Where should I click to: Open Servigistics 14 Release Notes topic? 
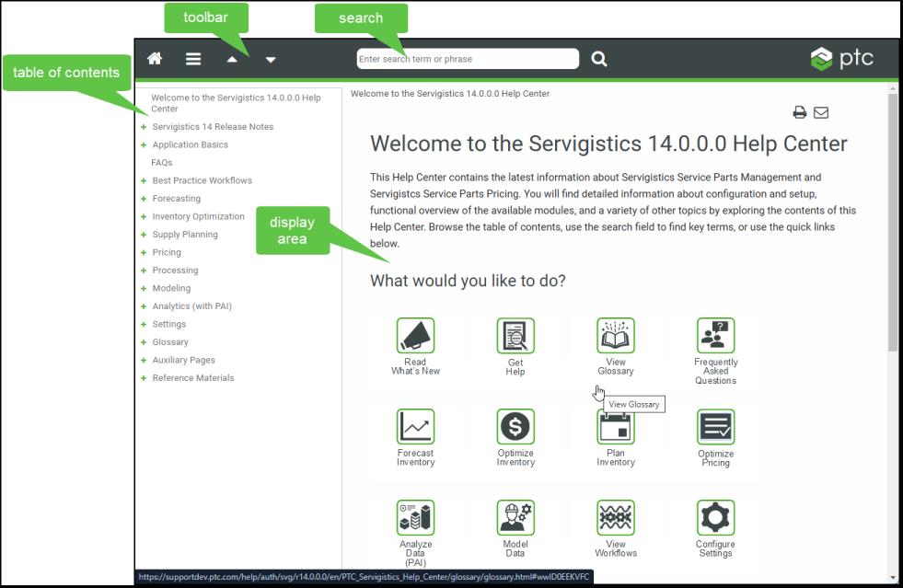point(213,127)
